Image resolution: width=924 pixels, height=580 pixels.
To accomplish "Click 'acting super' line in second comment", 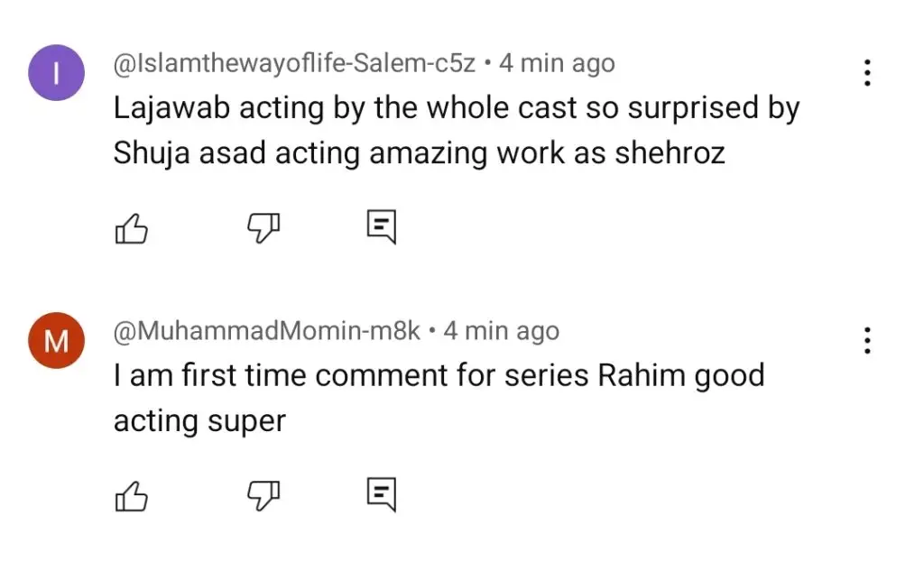I will (199, 421).
